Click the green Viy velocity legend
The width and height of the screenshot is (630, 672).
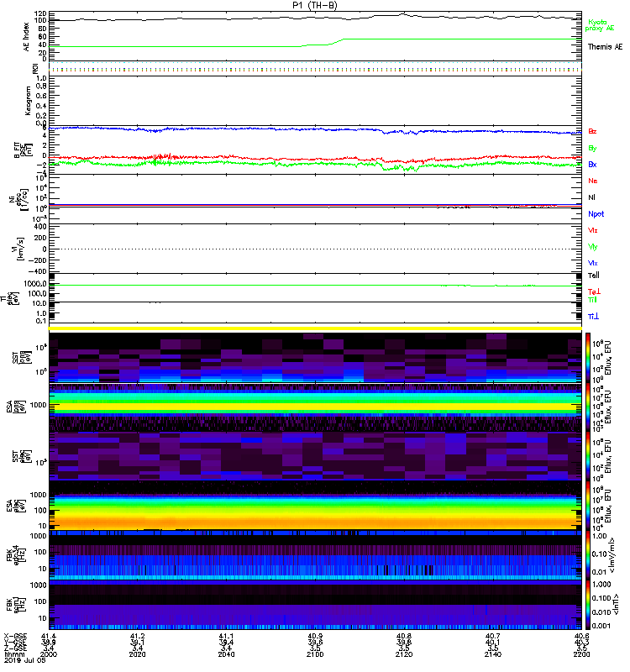click(x=593, y=247)
